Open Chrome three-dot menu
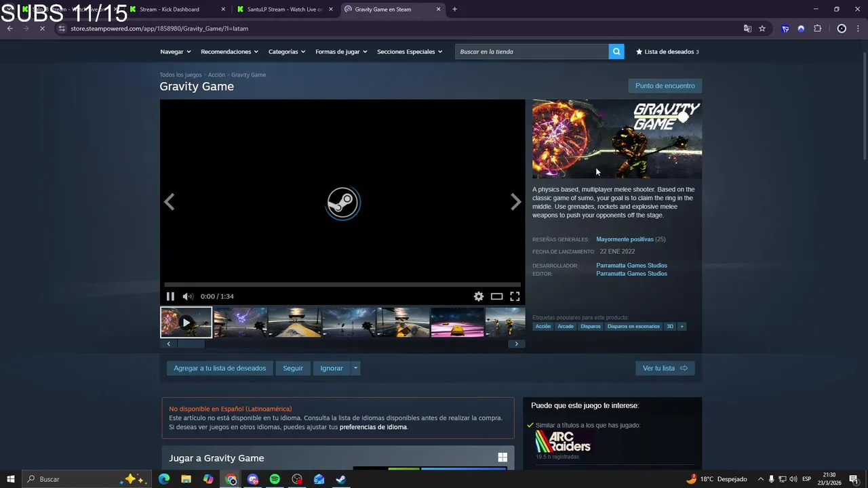Image resolution: width=868 pixels, height=488 pixels. [858, 28]
